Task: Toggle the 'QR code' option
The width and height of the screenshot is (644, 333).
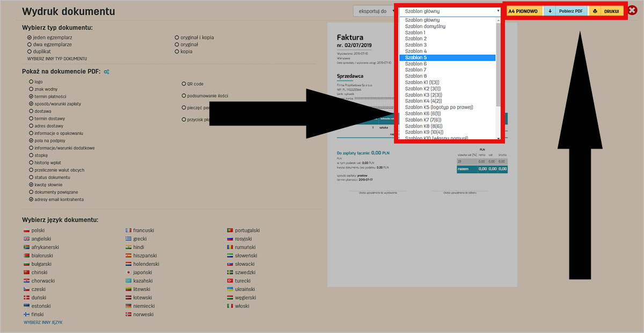Action: coord(184,84)
